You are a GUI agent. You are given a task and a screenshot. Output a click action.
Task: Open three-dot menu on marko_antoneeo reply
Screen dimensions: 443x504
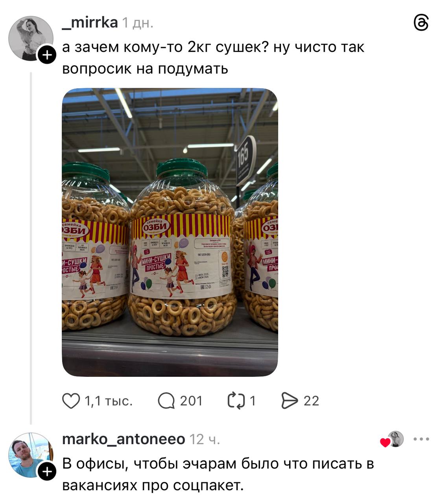tap(421, 439)
